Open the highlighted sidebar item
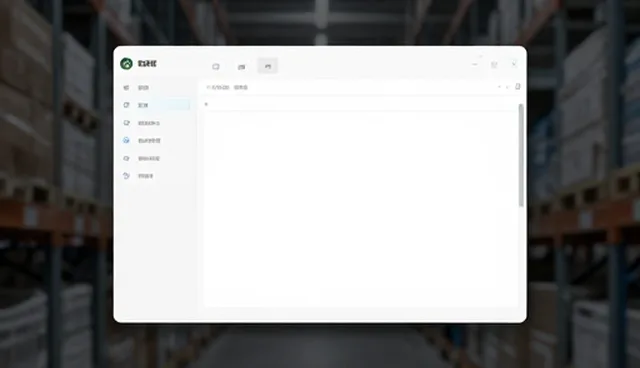This screenshot has width=640, height=368. [x=156, y=105]
